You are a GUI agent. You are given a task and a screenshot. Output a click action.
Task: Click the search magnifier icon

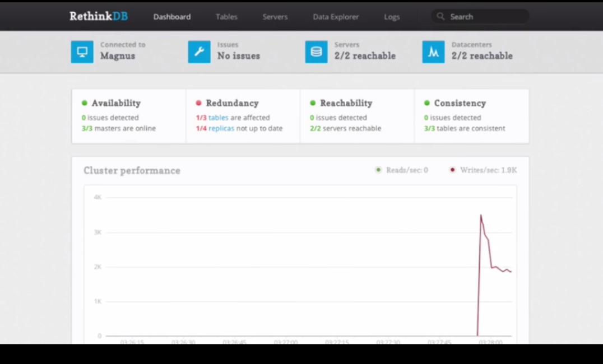(440, 17)
